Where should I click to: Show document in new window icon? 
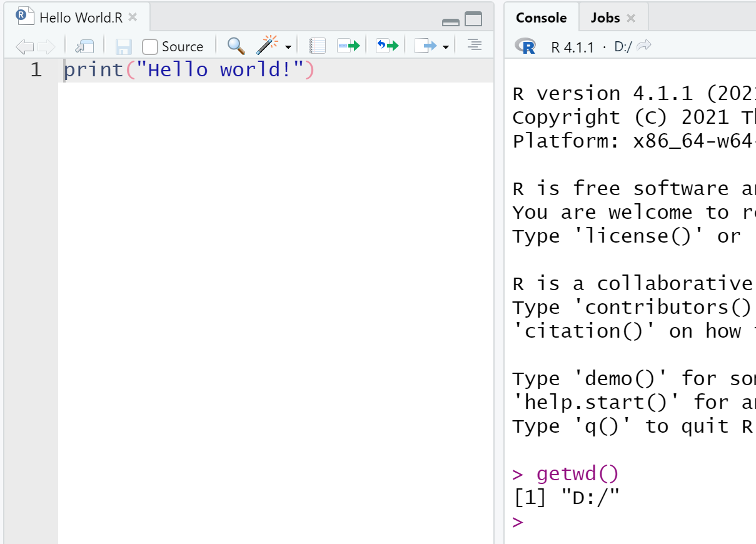(84, 47)
